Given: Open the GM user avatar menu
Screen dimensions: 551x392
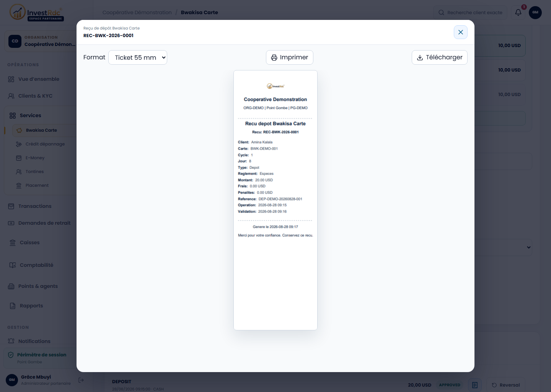Looking at the screenshot, I should click(535, 12).
